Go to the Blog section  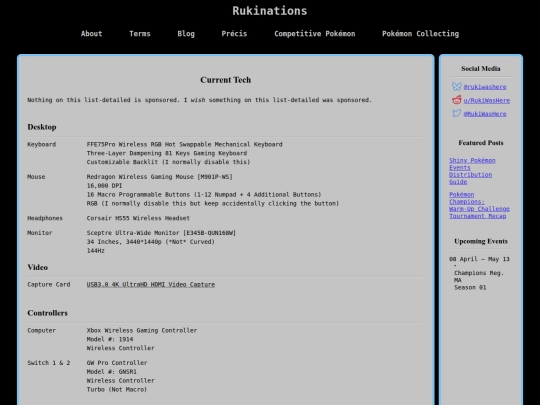[x=186, y=34]
